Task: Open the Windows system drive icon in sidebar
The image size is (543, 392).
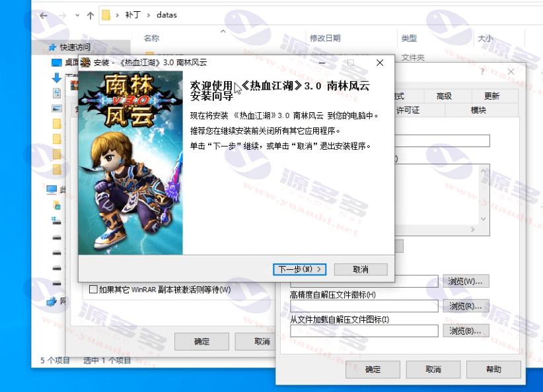Action: (56, 220)
